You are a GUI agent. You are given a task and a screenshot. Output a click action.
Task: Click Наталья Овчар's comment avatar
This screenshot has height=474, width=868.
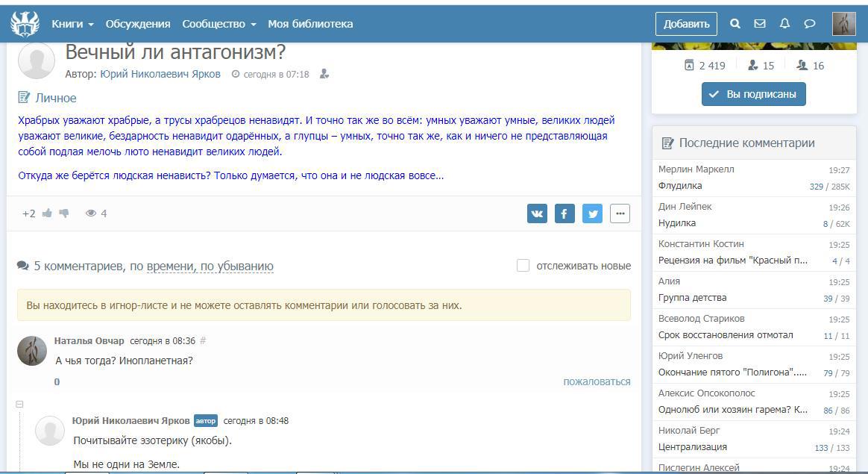(32, 350)
